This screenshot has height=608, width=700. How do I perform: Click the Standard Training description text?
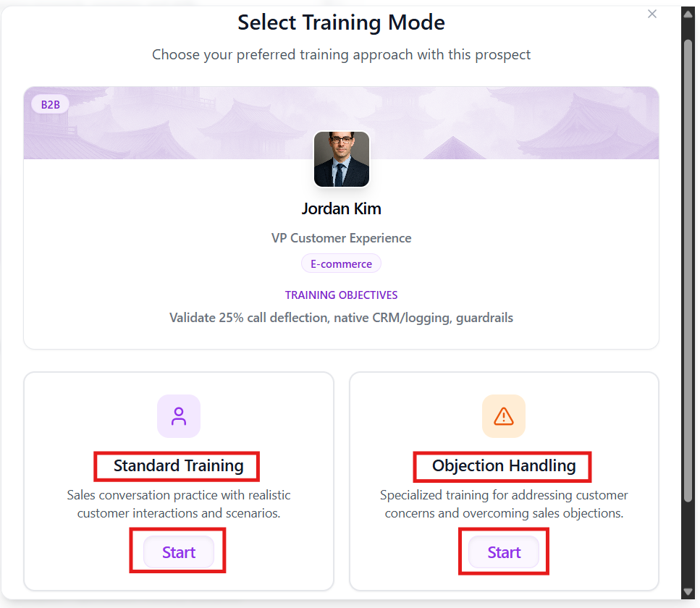pyautogui.click(x=179, y=504)
